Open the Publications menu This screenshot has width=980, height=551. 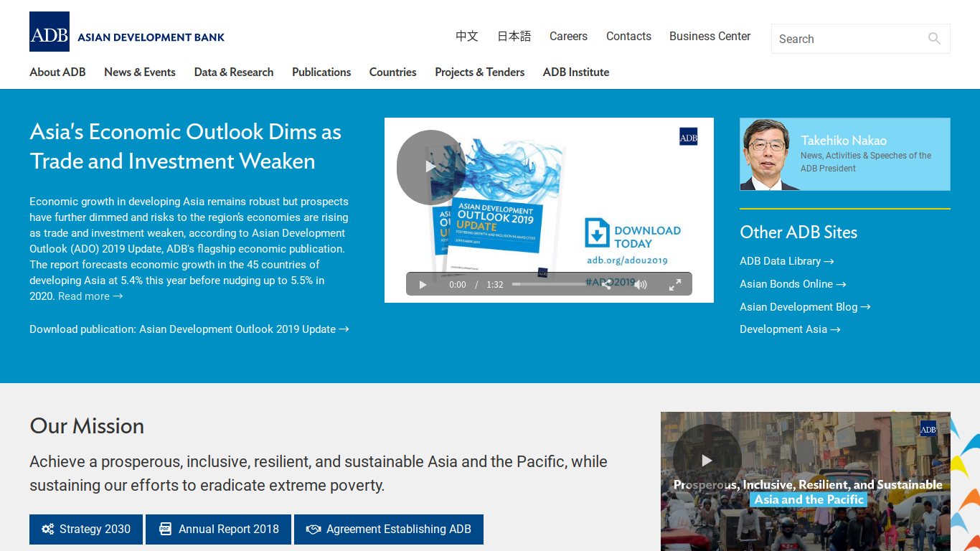pos(321,72)
